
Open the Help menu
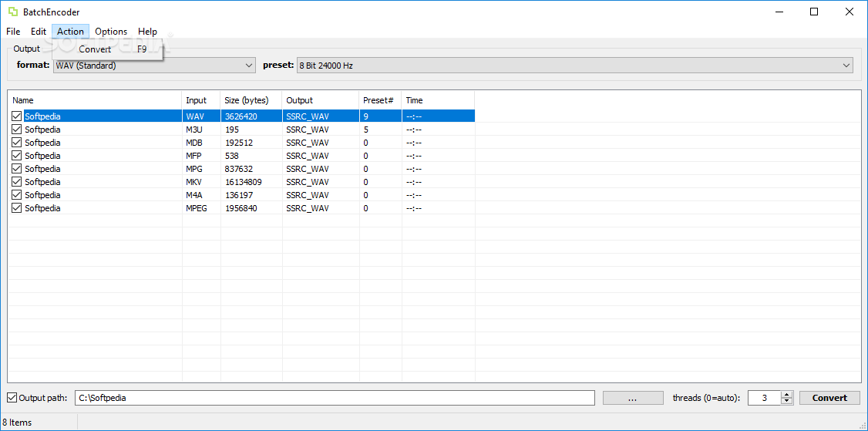[147, 32]
